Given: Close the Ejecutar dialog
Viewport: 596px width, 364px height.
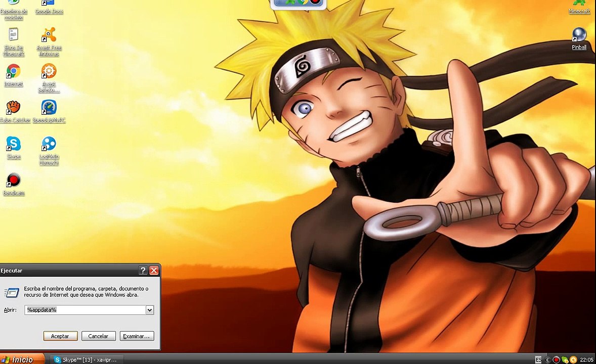Looking at the screenshot, I should point(154,270).
